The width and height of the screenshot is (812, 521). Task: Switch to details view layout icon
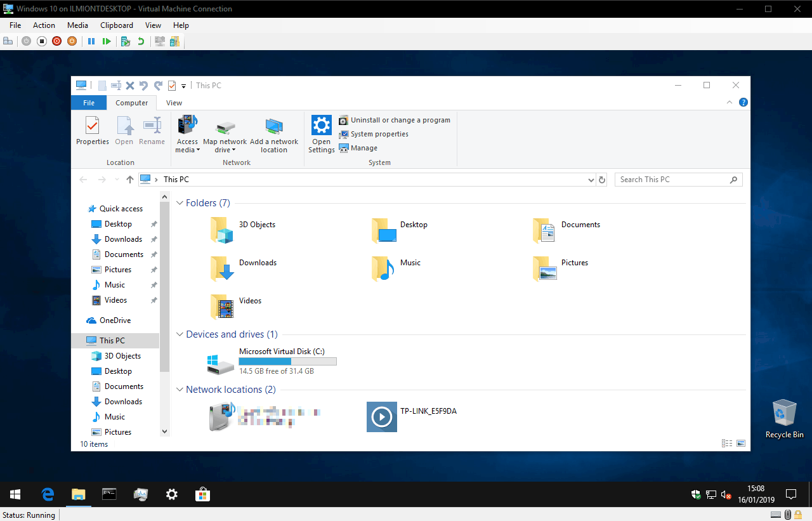click(727, 444)
